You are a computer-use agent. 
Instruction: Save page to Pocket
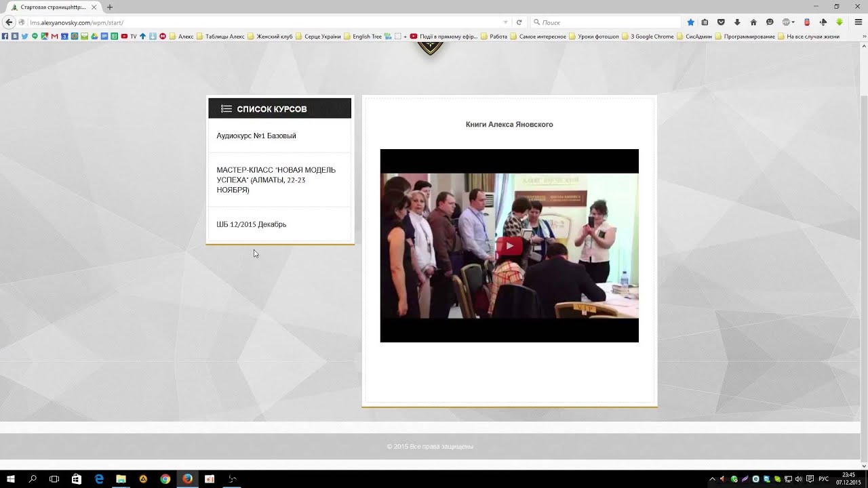click(x=721, y=22)
